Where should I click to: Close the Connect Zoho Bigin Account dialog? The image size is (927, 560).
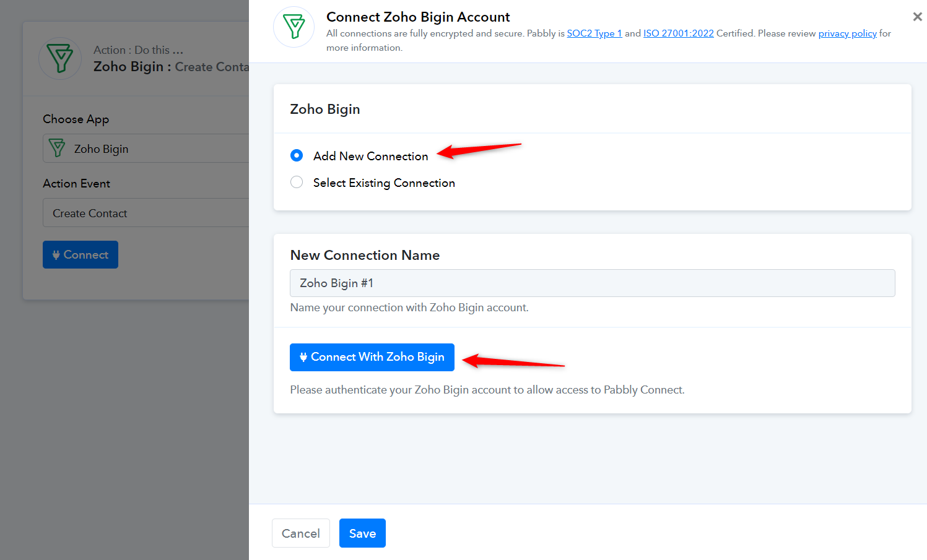tap(917, 17)
